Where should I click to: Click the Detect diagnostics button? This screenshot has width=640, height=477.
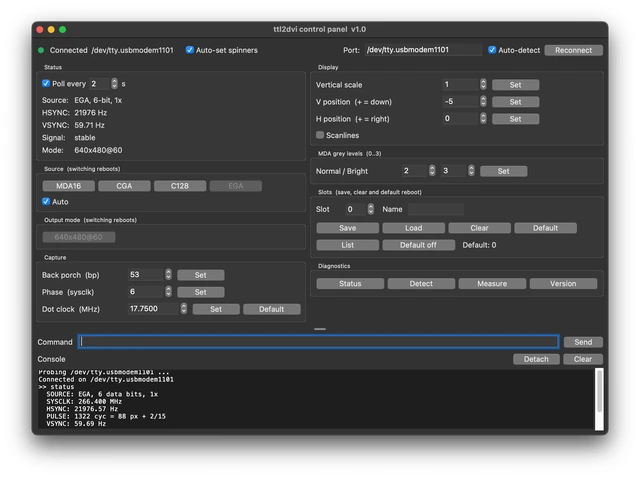(421, 284)
